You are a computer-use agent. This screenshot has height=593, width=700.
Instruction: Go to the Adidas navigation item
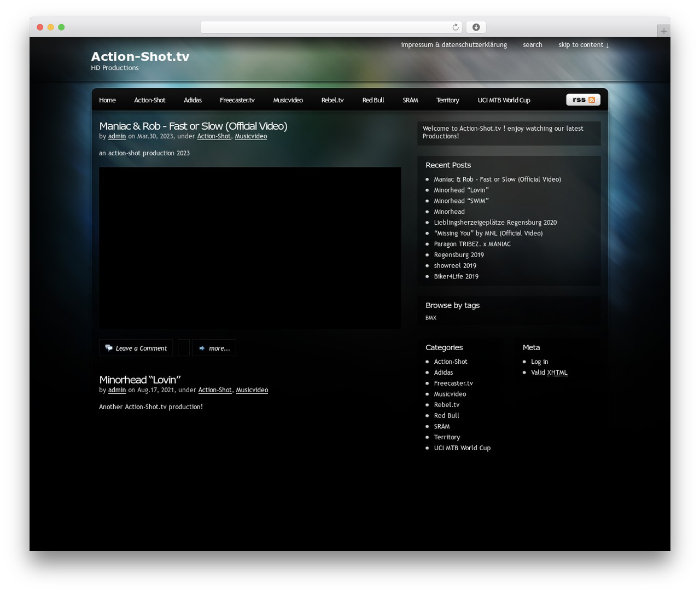192,100
